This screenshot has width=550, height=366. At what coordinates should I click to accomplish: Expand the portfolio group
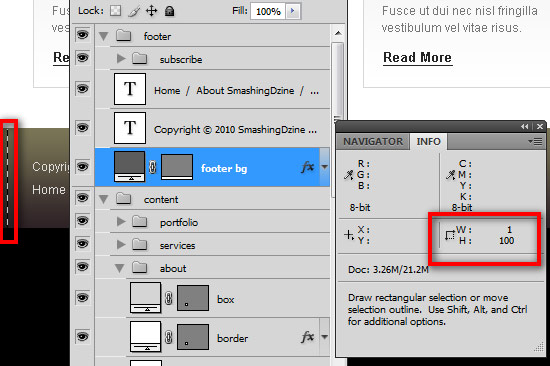point(121,221)
